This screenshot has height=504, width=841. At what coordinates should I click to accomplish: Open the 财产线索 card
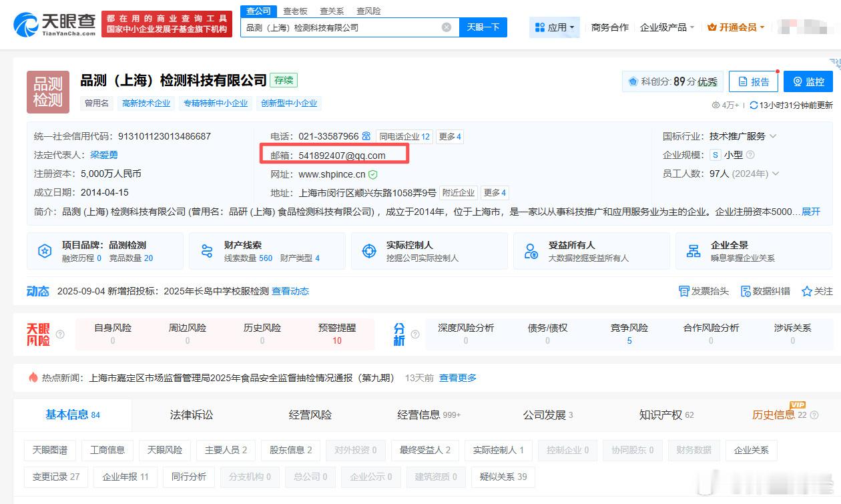267,251
